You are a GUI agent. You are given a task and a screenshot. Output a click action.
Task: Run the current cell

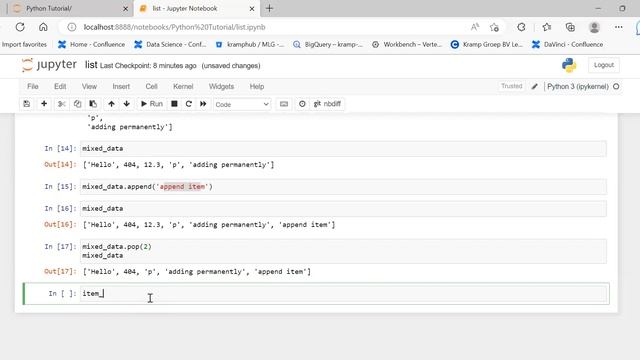coord(152,104)
